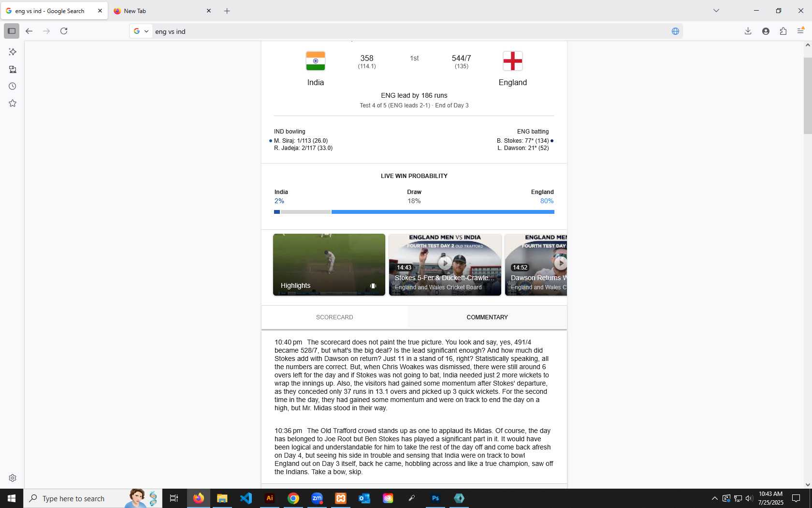The image size is (812, 508).
Task: Open the Windows Start menu
Action: coord(12,498)
